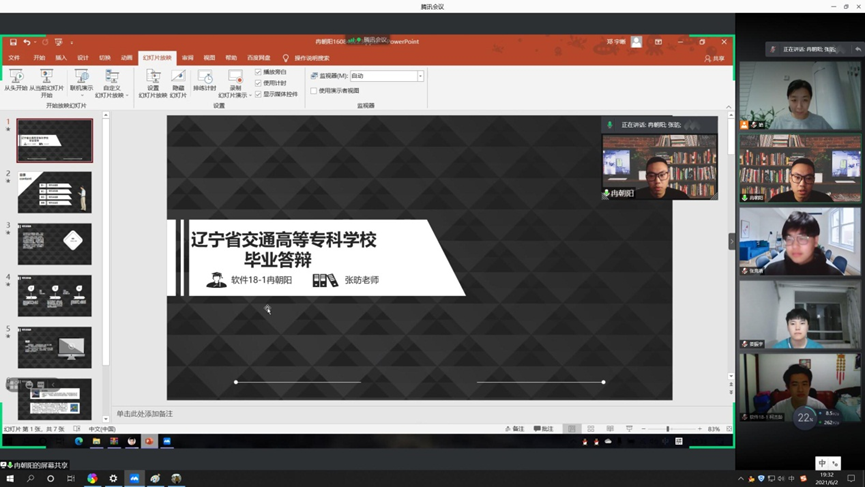
Task: Select slide 3 thumbnail
Action: point(54,244)
